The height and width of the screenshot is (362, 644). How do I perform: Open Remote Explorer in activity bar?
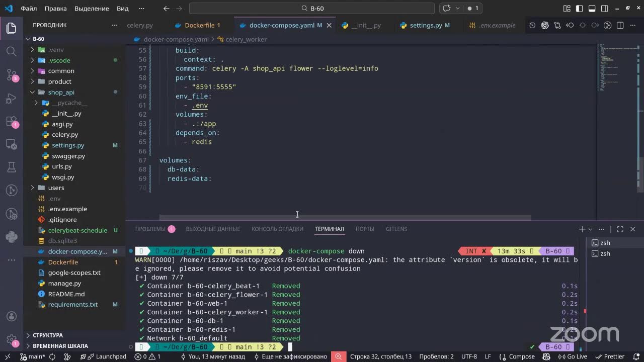click(11, 144)
